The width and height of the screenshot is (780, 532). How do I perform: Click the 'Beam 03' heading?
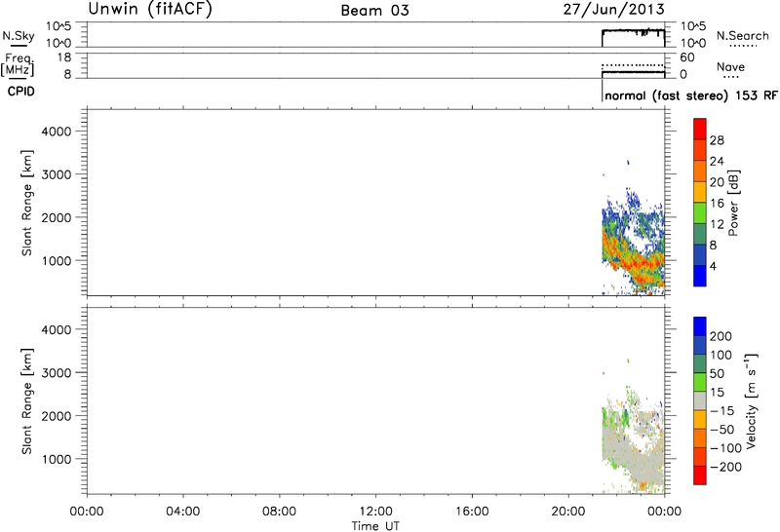pos(374,11)
